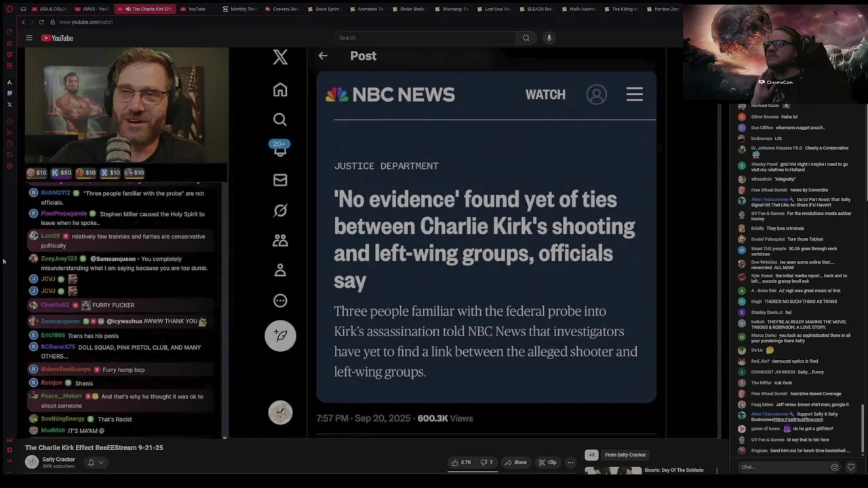Image resolution: width=868 pixels, height=488 pixels.
Task: Click the address bar showing www.youtube.com/watch
Action: coord(86,22)
